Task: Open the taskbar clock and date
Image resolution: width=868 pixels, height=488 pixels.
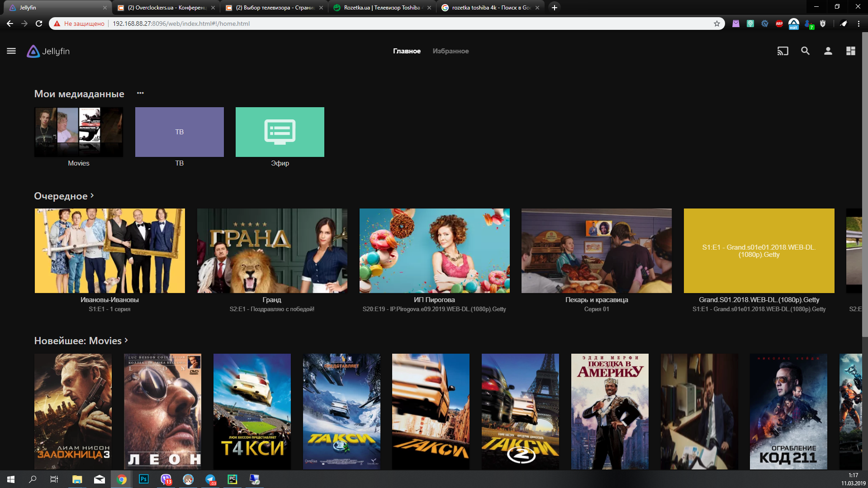Action: point(853,479)
